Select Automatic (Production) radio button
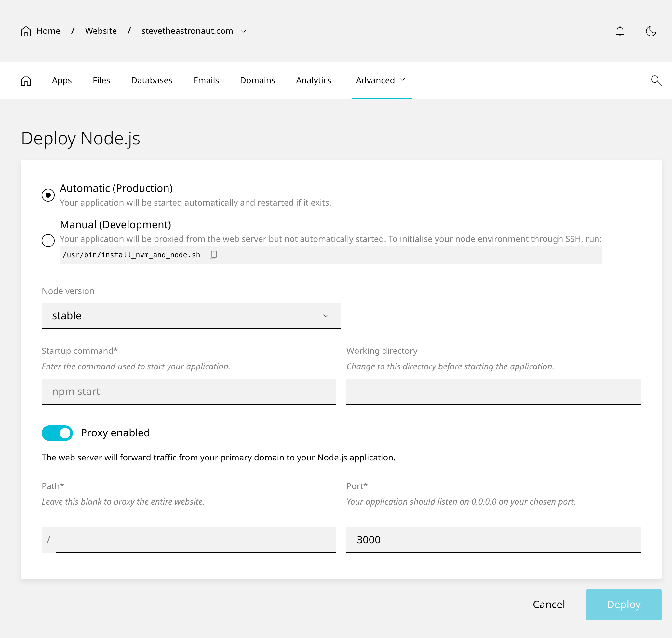The image size is (672, 638). pyautogui.click(x=48, y=195)
